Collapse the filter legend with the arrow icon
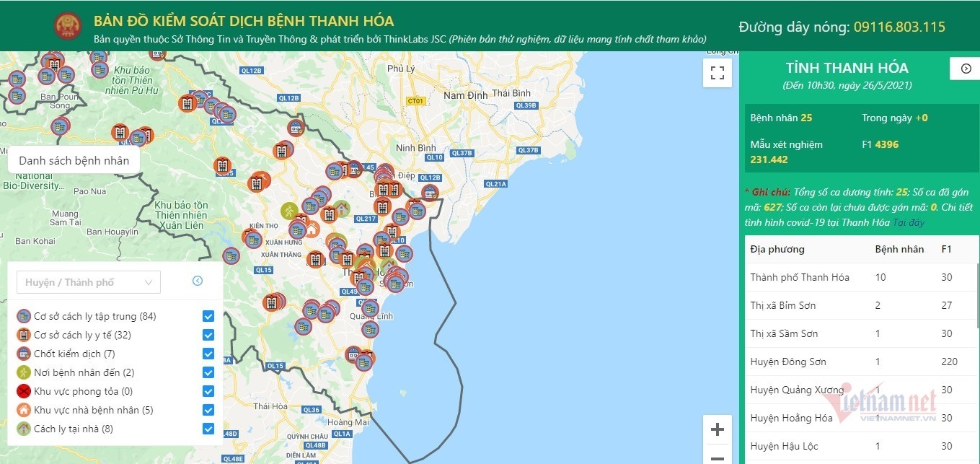Image resolution: width=980 pixels, height=464 pixels. coord(198,281)
